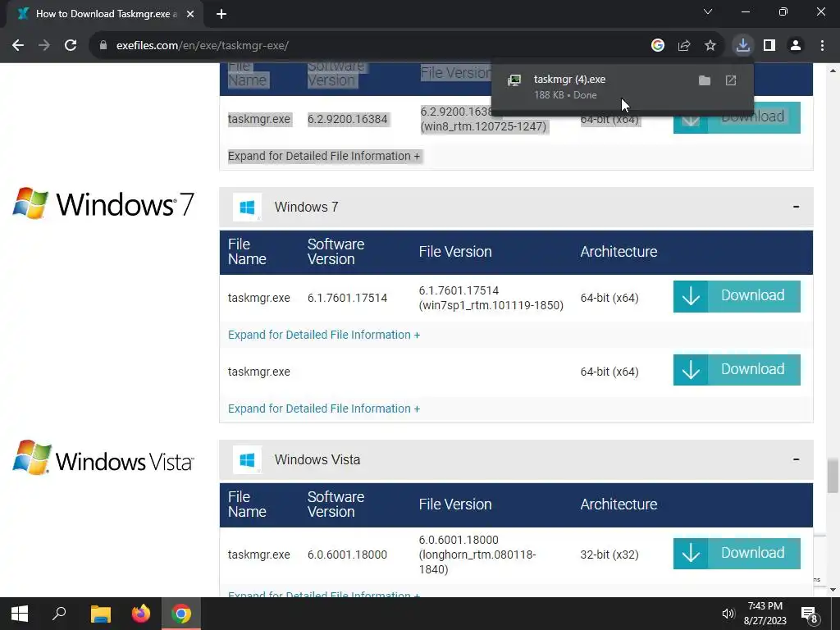The width and height of the screenshot is (840, 630).
Task: Select the 32-bit (x32) architecture cell
Action: pyautogui.click(x=609, y=555)
